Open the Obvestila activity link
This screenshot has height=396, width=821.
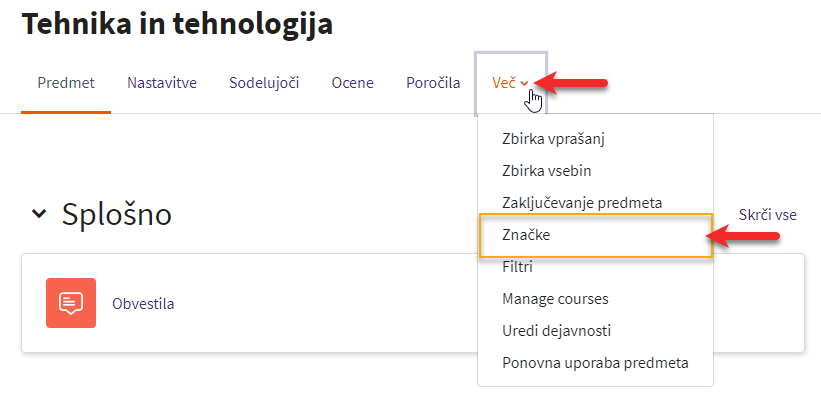pyautogui.click(x=143, y=304)
